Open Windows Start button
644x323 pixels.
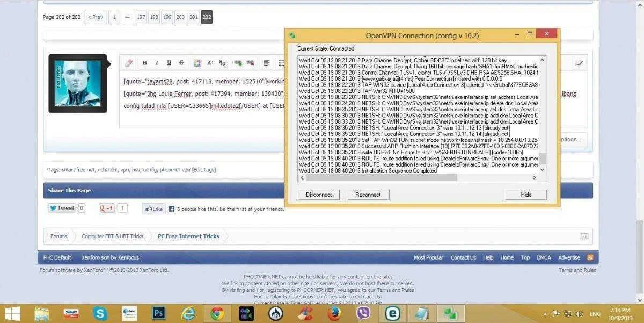pyautogui.click(x=12, y=313)
